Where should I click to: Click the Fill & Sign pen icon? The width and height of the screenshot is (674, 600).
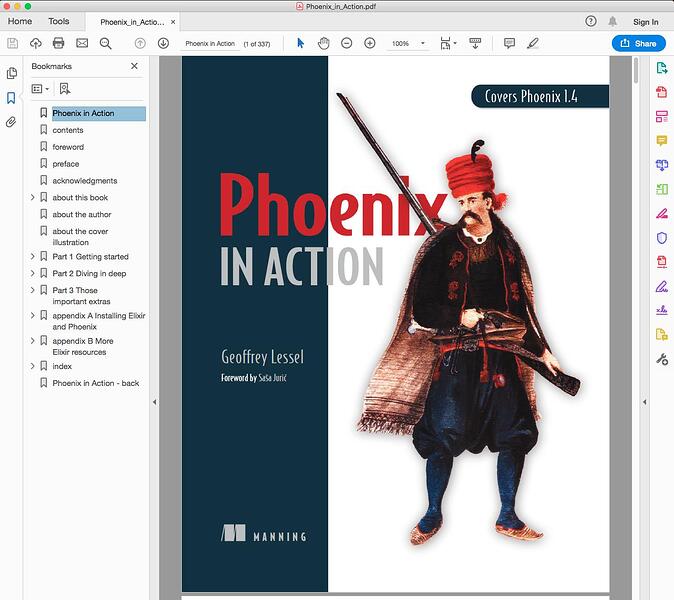click(662, 286)
